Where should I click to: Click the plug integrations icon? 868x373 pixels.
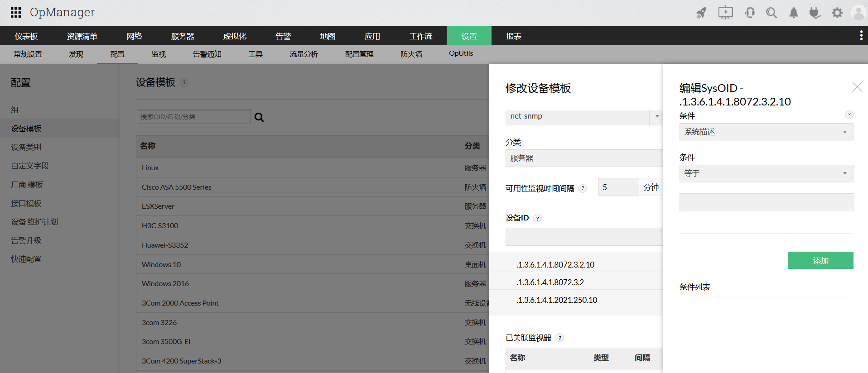[815, 13]
